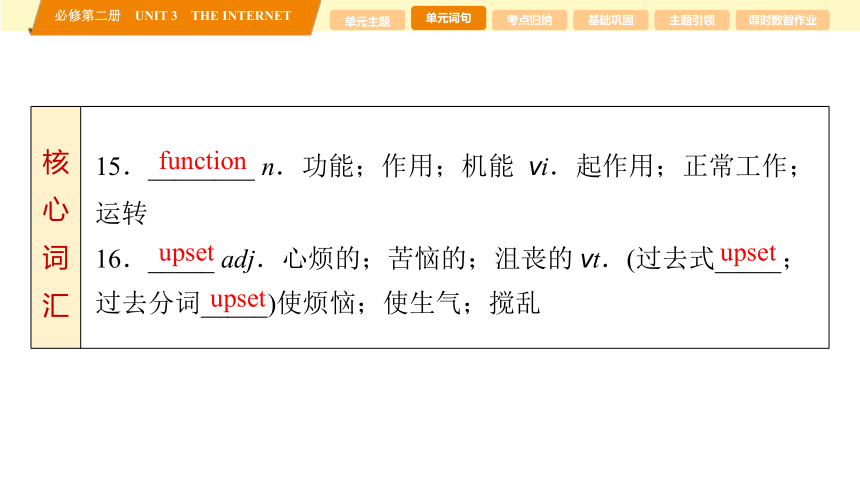Open the 课时数智作业 tab
The width and height of the screenshot is (860, 484).
pyautogui.click(x=782, y=20)
